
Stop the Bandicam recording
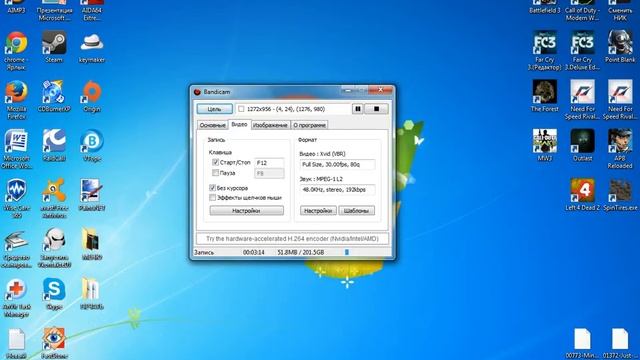376,109
